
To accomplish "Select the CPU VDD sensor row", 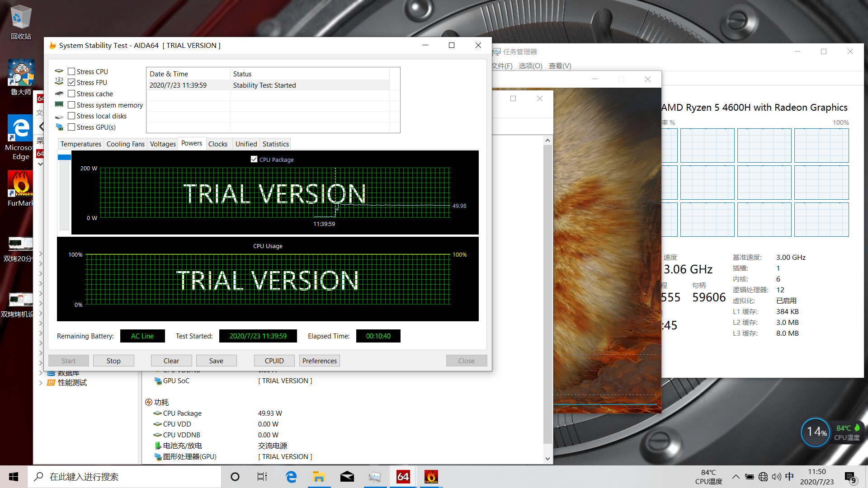I will point(344,424).
